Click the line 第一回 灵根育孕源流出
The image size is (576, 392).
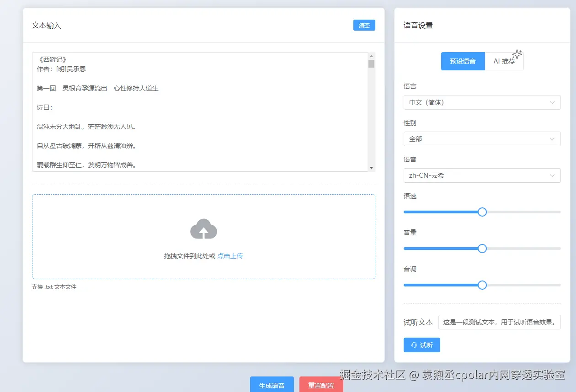(97, 88)
